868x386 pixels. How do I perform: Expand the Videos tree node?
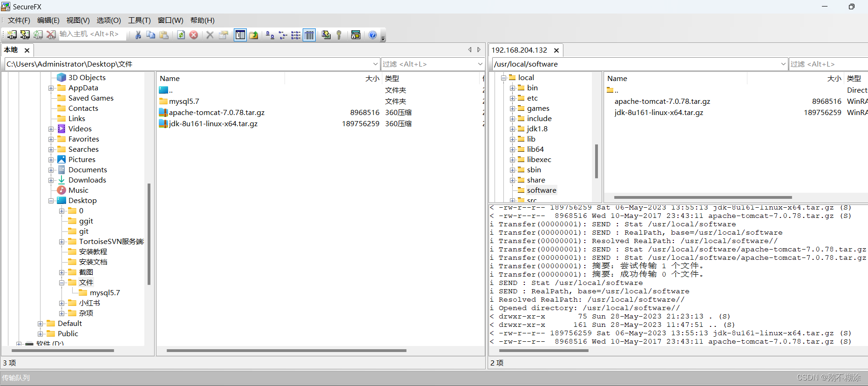point(51,129)
